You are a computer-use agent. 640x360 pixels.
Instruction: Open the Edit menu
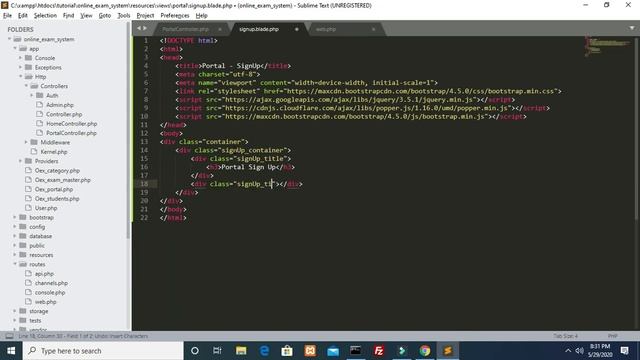(x=22, y=16)
